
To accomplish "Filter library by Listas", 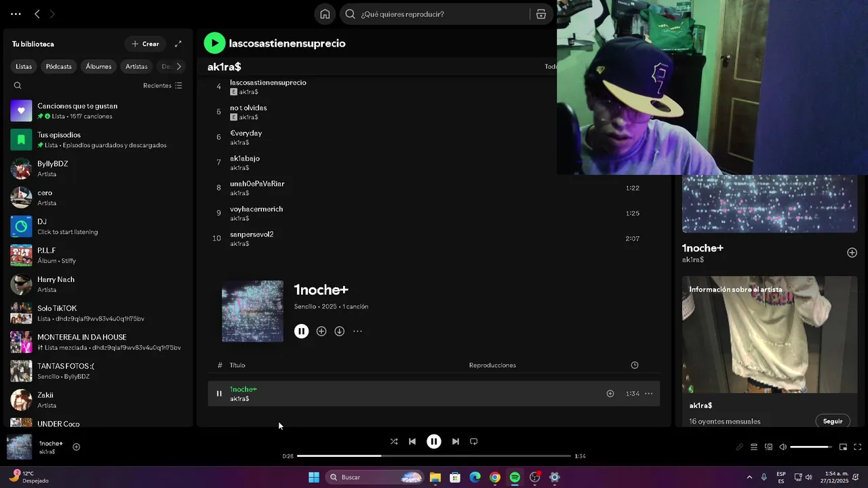I will [x=24, y=66].
